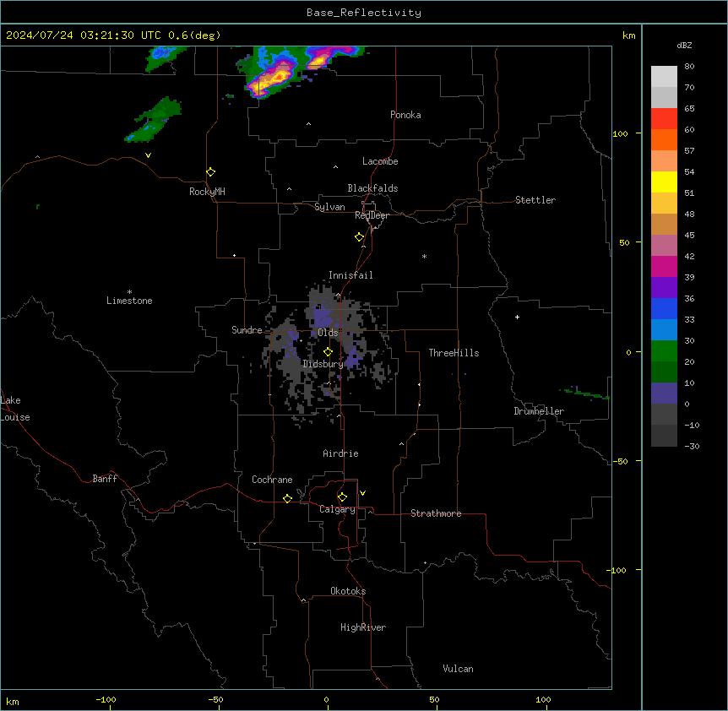Click the Olds city label
This screenshot has width=728, height=711.
tap(328, 333)
